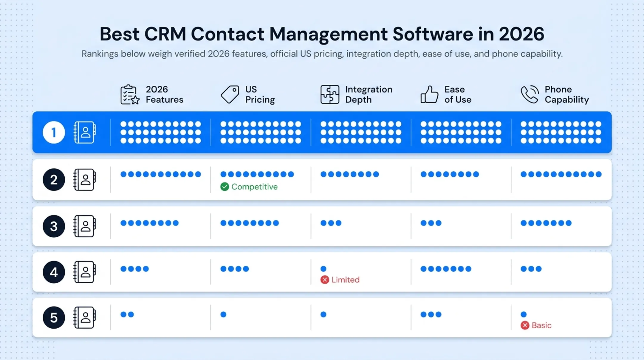Click the 'Best CRM Contact Management Software' title

(322, 34)
